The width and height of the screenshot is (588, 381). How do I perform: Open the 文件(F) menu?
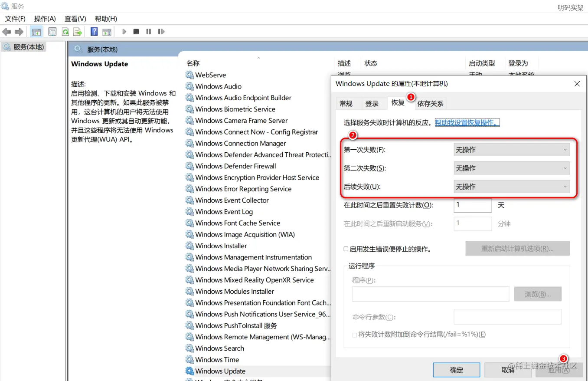click(x=15, y=19)
